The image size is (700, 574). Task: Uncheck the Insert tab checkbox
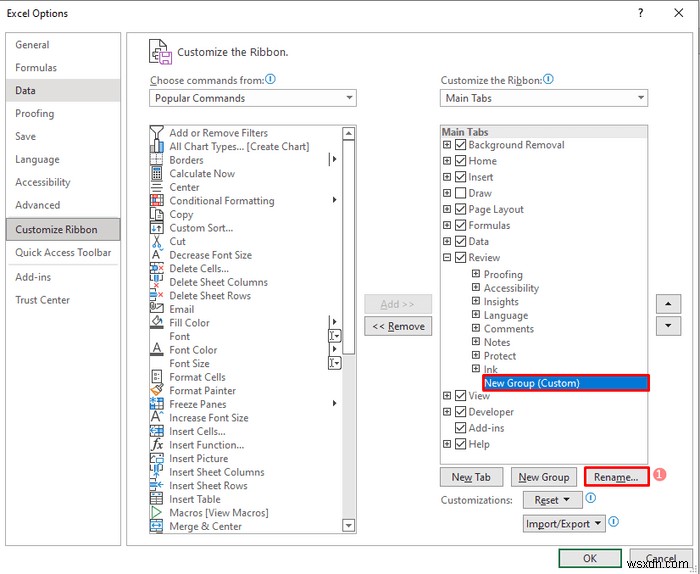(460, 177)
